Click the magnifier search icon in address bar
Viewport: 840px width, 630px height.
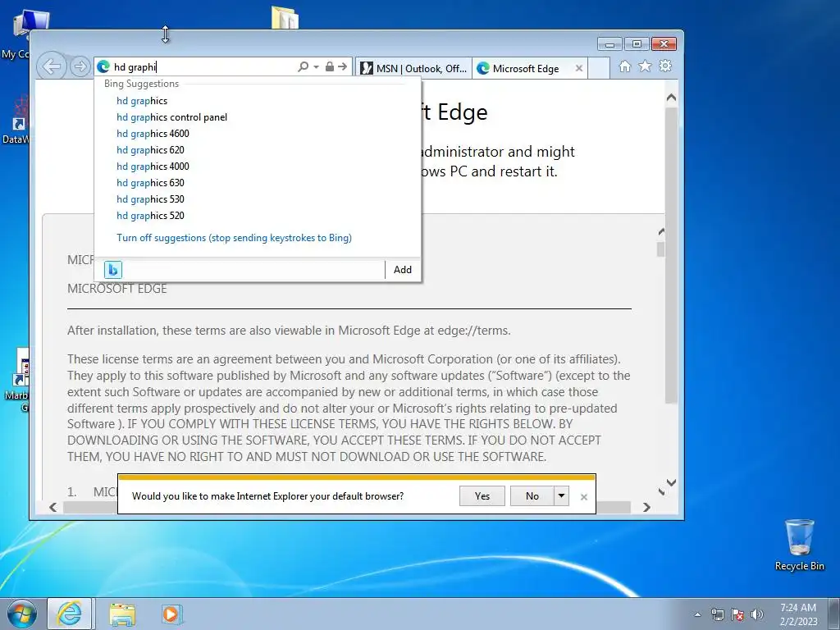(x=304, y=66)
